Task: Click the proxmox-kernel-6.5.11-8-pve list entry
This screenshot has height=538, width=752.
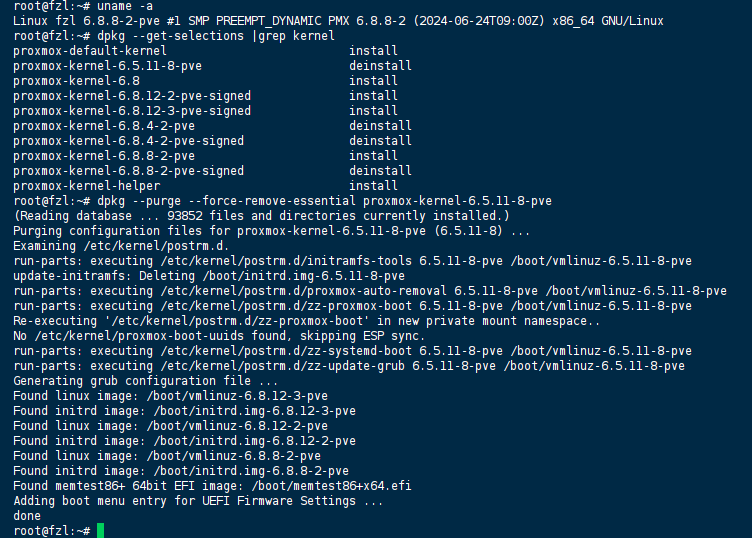Action: pos(107,66)
